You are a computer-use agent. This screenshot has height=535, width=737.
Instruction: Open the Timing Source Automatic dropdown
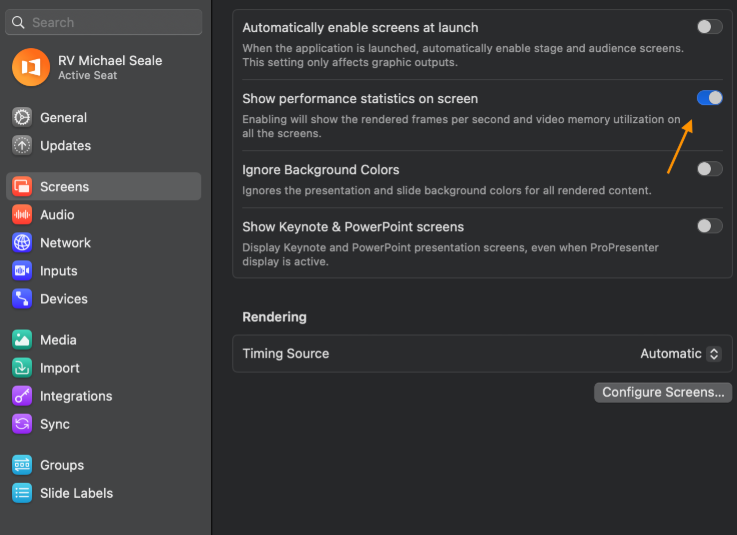(x=680, y=353)
